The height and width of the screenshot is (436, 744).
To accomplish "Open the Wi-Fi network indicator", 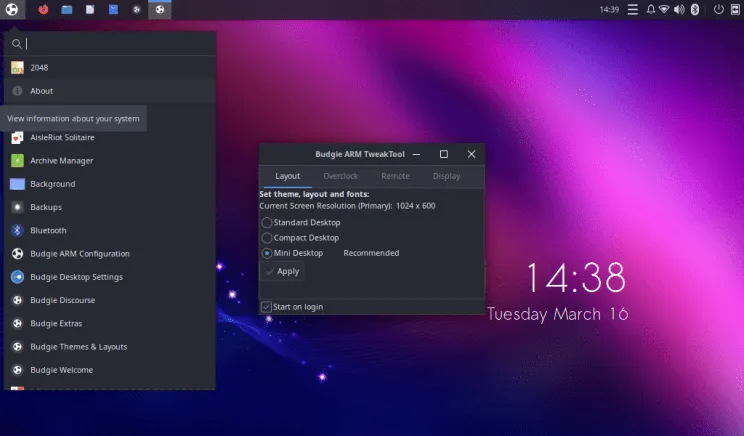I will [664, 10].
